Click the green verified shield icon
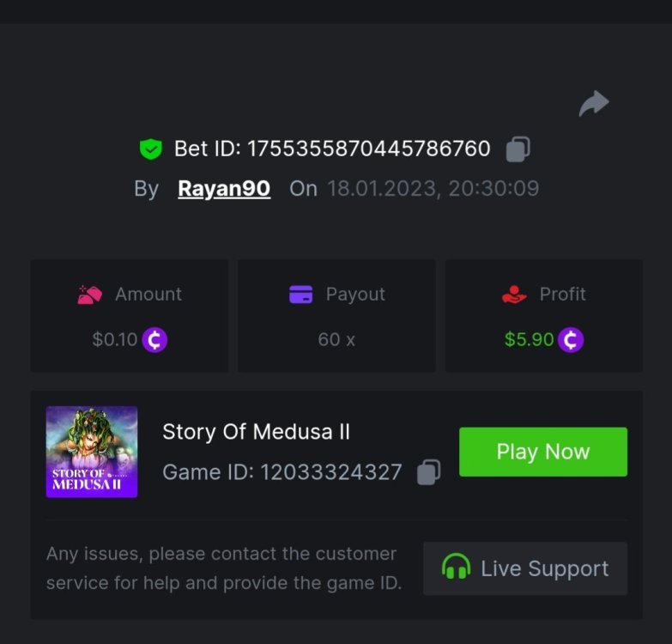 151,149
